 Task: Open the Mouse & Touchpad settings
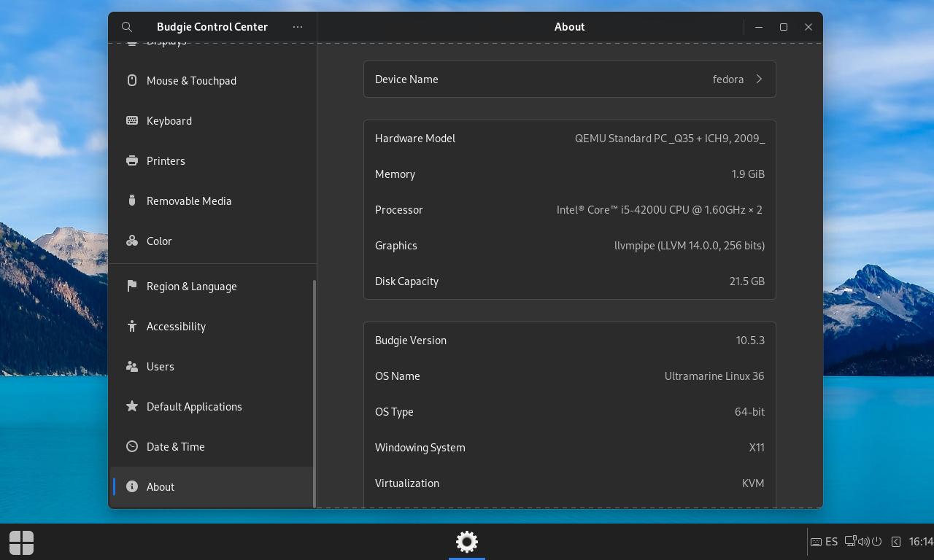212,80
